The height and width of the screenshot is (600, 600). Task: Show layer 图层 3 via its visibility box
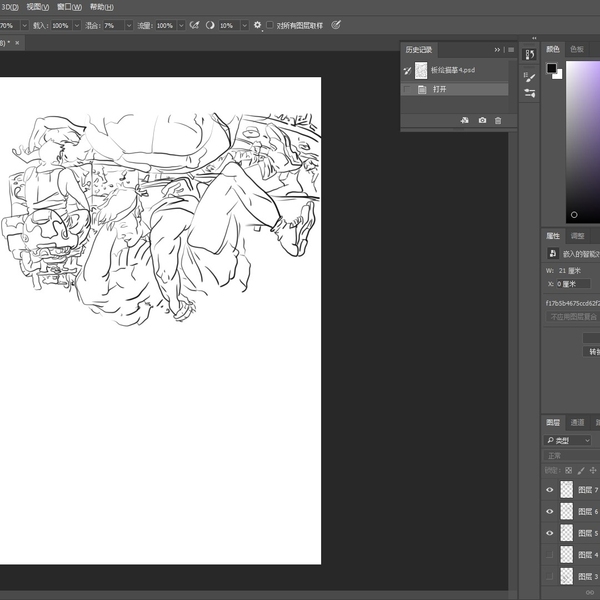pyautogui.click(x=549, y=576)
